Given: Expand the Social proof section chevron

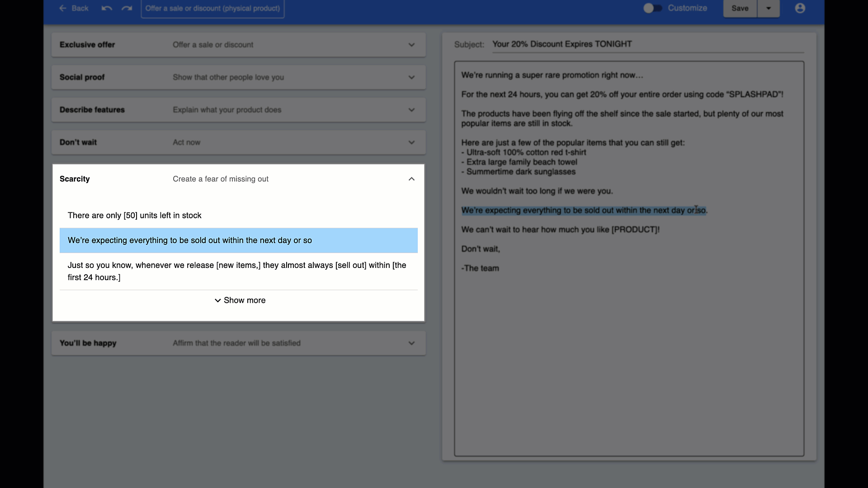Looking at the screenshot, I should pyautogui.click(x=411, y=77).
